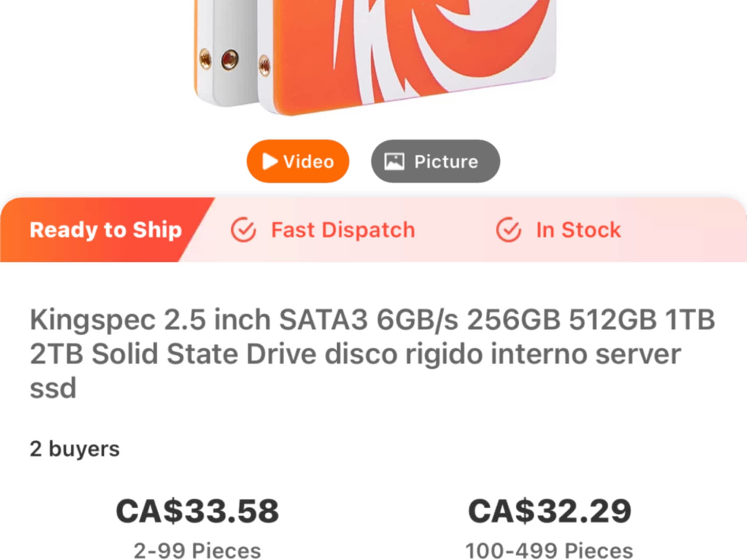
Task: Tap the Fast Dispatch label text
Action: 343,230
